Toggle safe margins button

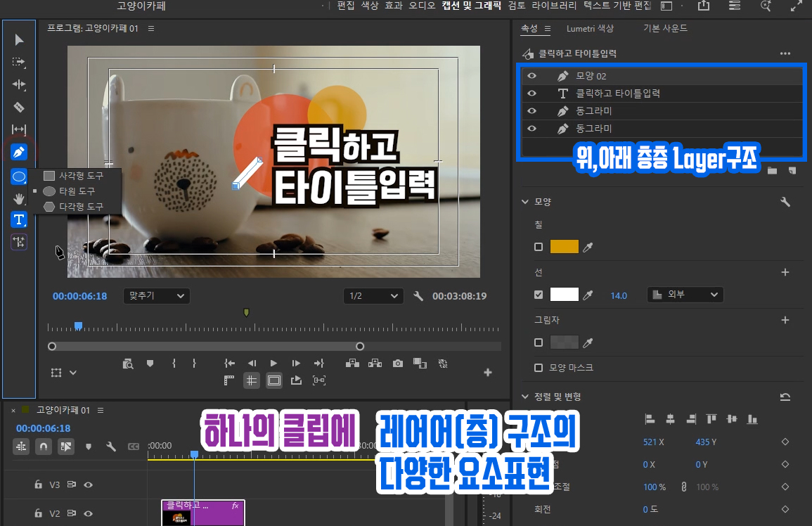click(x=274, y=381)
